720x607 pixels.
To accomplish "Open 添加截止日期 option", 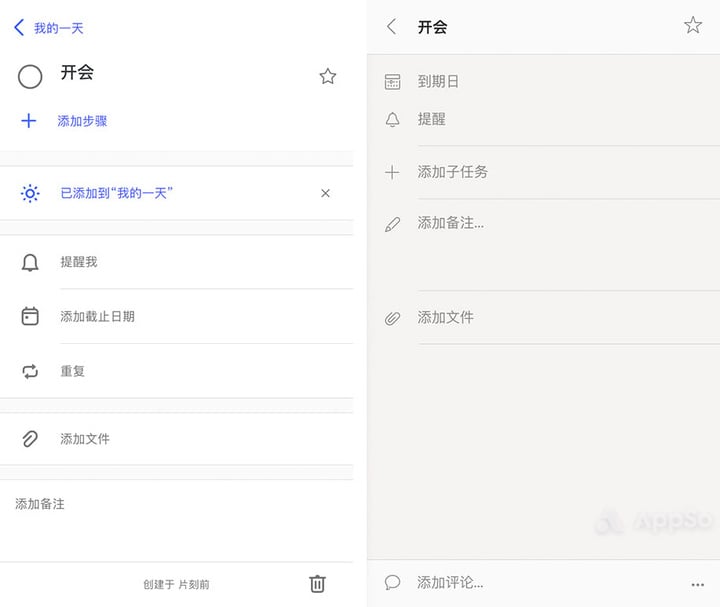I will point(97,316).
